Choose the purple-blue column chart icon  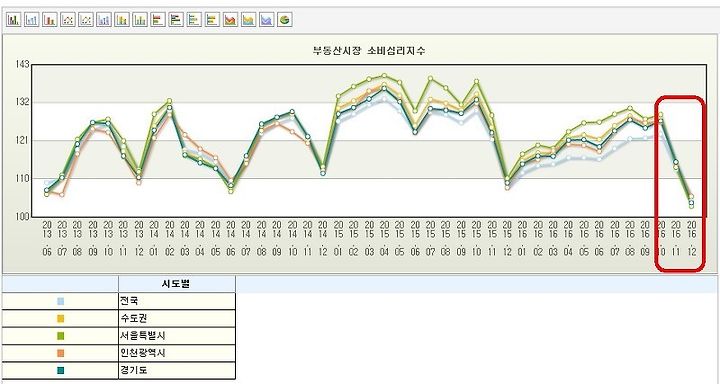[x=104, y=20]
